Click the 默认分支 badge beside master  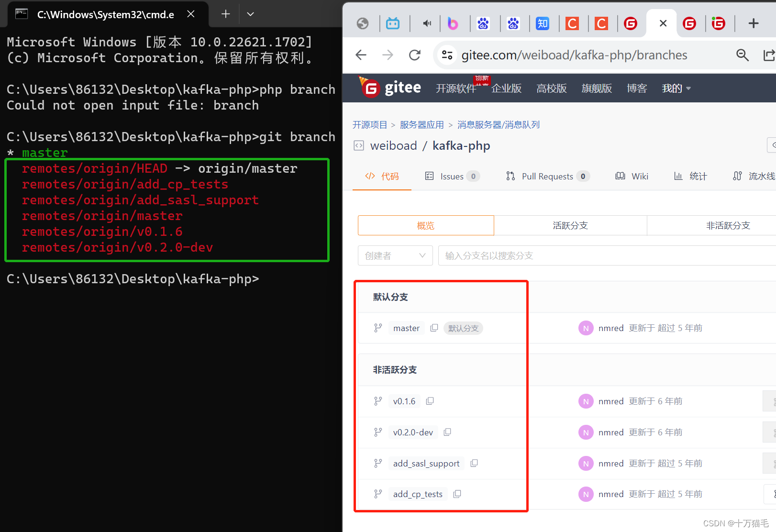tap(463, 328)
